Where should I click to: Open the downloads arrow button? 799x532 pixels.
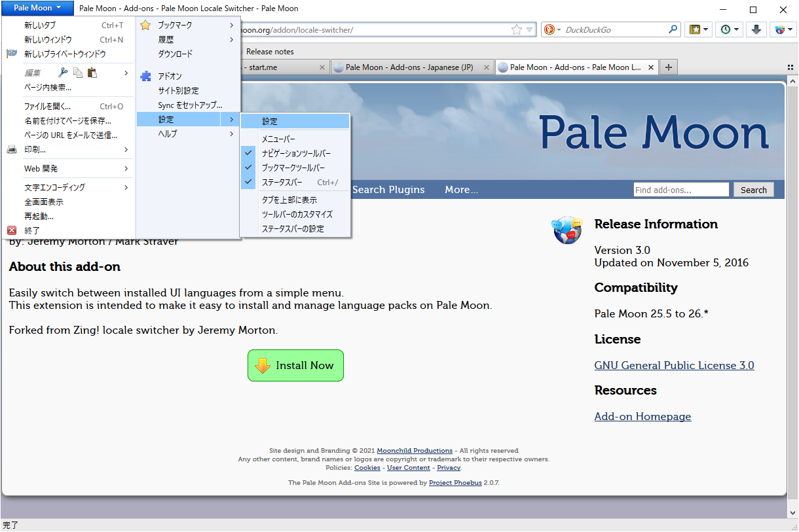pyautogui.click(x=756, y=29)
